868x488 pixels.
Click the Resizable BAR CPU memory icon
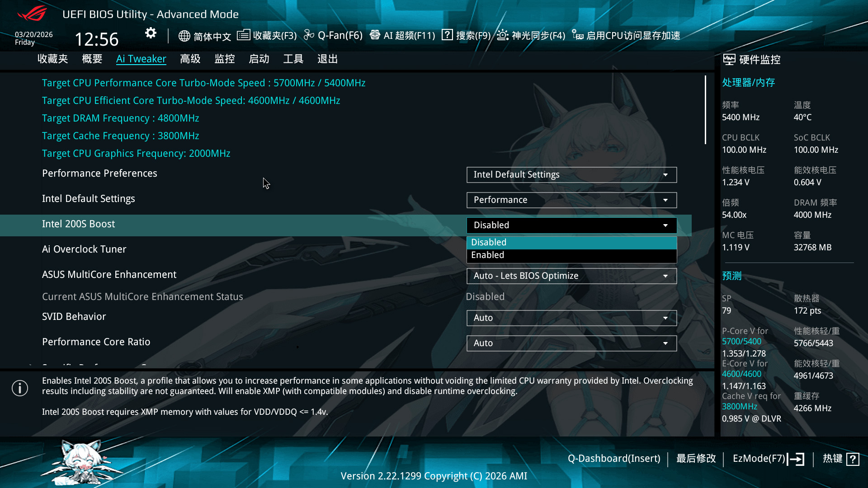pos(577,35)
